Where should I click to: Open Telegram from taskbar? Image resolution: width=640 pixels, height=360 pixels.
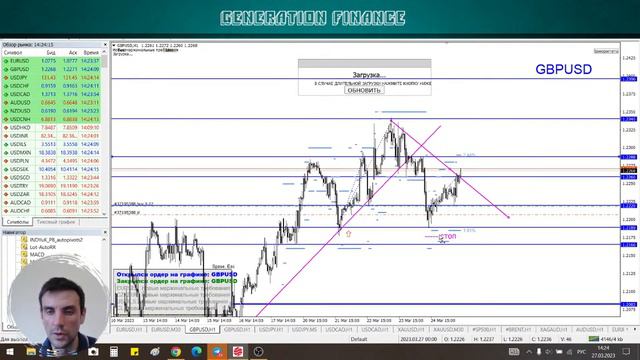point(217,351)
